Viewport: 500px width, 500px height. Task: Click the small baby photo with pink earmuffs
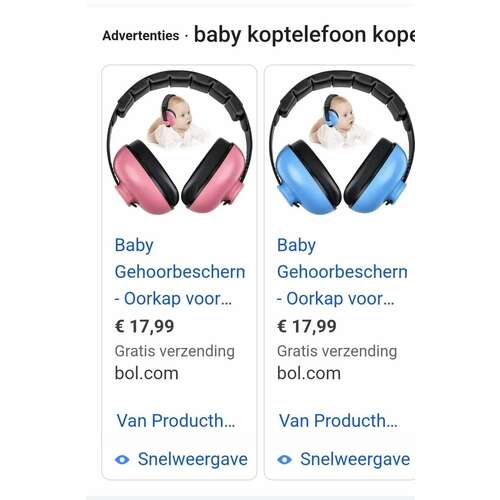click(175, 121)
